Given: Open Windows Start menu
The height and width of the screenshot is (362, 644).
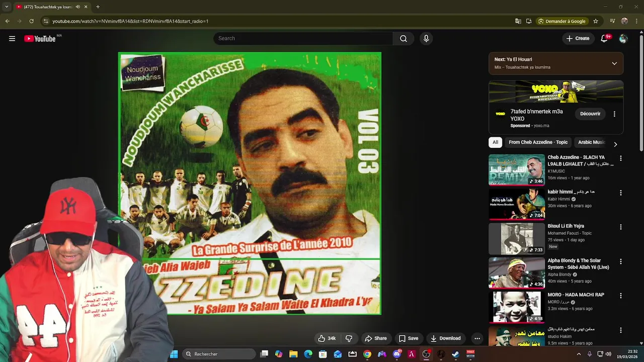Looking at the screenshot, I should [x=174, y=354].
